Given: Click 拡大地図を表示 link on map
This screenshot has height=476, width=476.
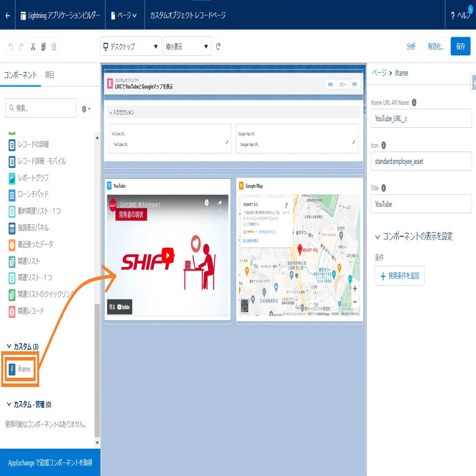Looking at the screenshot, I should (x=251, y=241).
